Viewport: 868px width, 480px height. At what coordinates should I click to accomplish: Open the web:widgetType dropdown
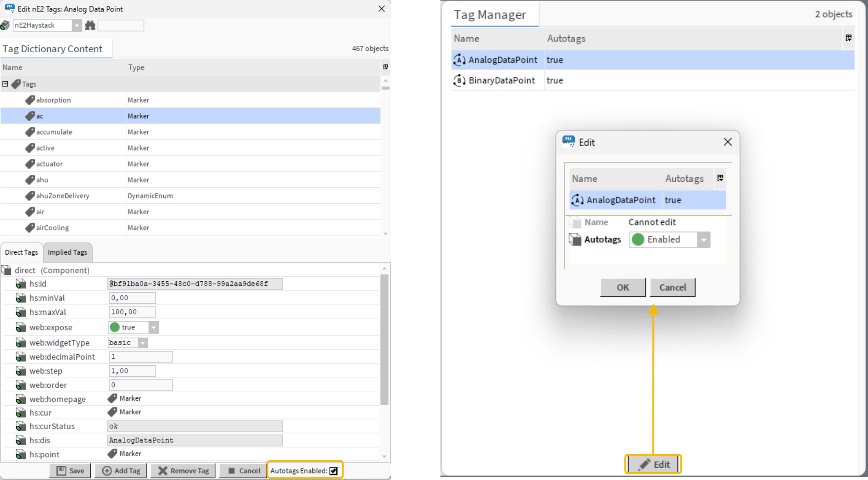[x=143, y=343]
